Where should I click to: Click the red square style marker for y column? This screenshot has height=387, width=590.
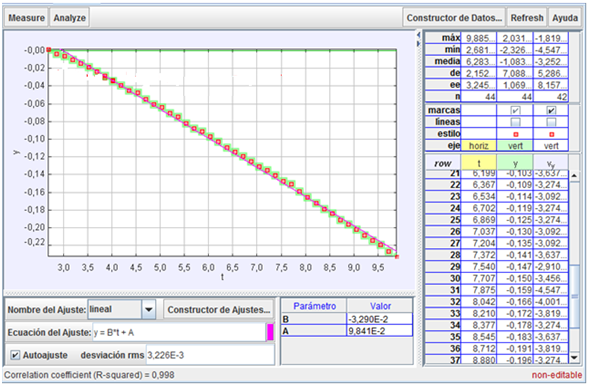click(515, 134)
